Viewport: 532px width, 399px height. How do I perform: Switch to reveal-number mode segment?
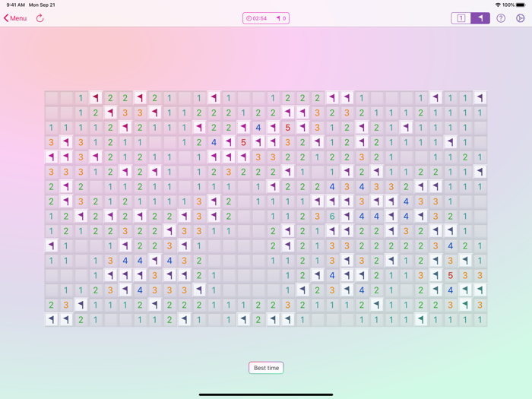pyautogui.click(x=461, y=18)
